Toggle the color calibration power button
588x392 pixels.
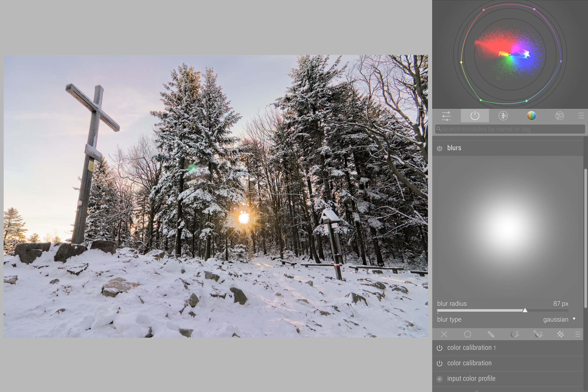tap(439, 364)
